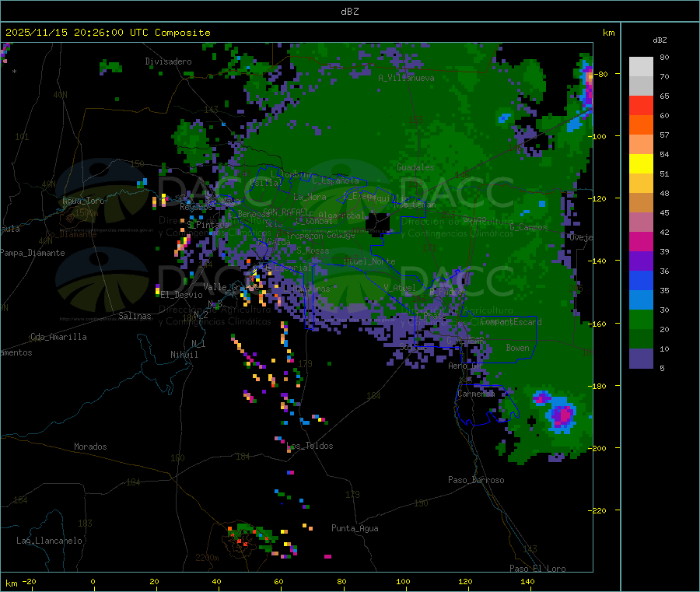The image size is (700, 592).
Task: Click the yellow 51-54 dBZ legend swatch
Action: point(641,164)
